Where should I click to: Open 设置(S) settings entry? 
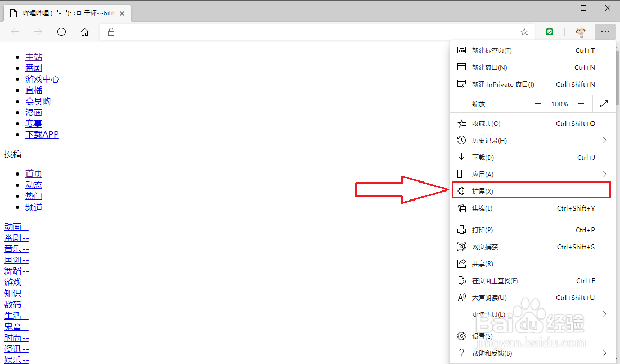(533, 336)
